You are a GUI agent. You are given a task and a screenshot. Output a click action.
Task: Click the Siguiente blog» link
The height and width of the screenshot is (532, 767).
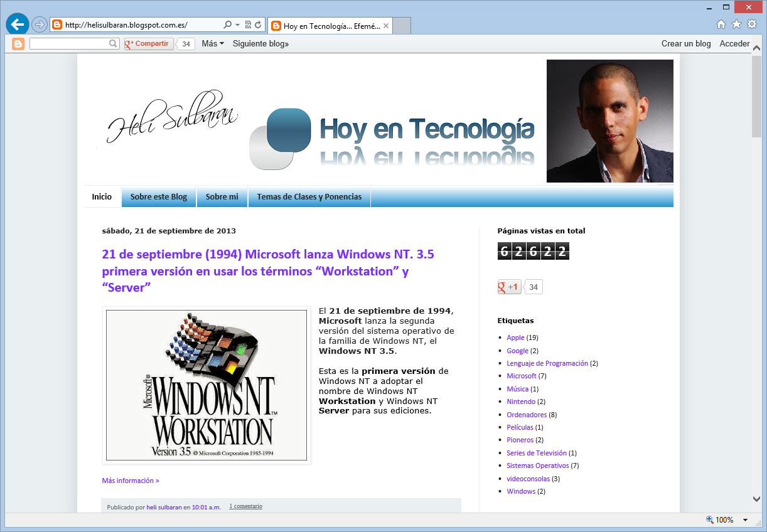[x=261, y=44]
